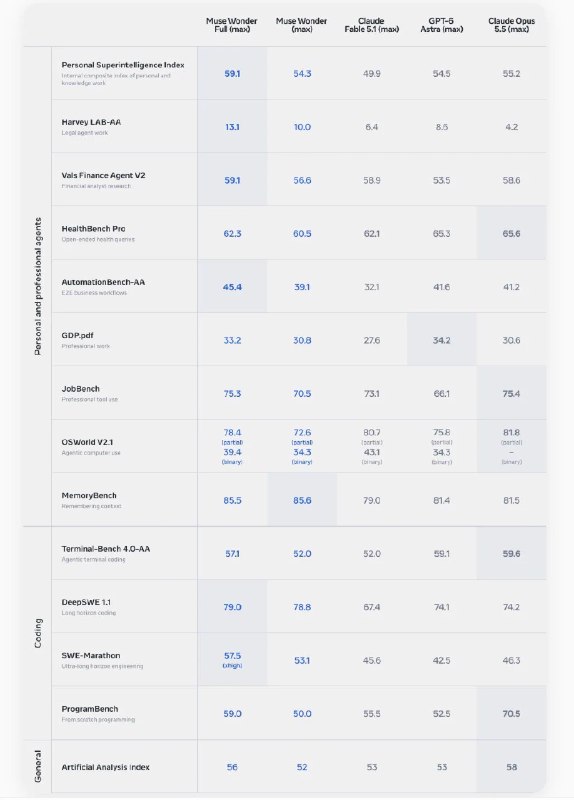This screenshot has width=574, height=800.
Task: Select the SWE-Marathon row title
Action: (x=91, y=655)
